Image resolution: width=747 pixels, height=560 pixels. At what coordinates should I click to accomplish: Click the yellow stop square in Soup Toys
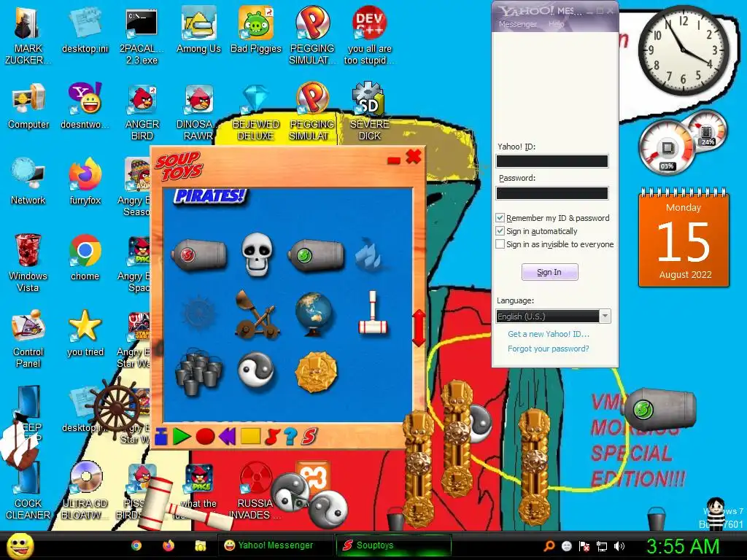(x=250, y=436)
